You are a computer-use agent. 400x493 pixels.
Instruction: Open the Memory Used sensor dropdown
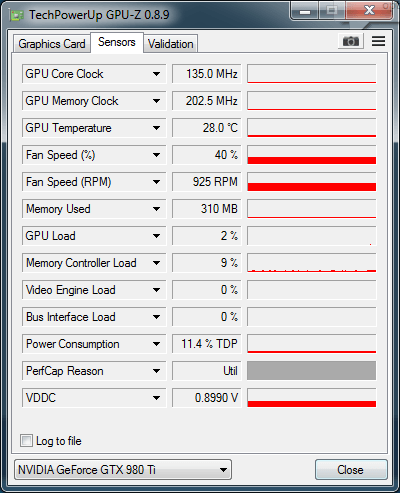click(x=94, y=209)
